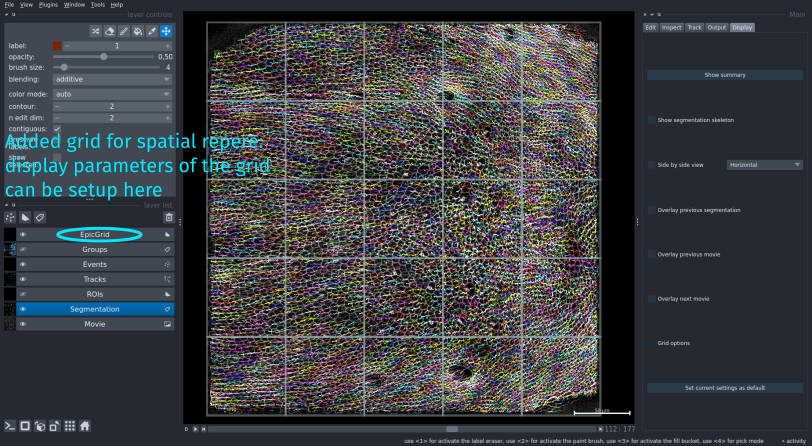This screenshot has height=446, width=812.
Task: Open the napari console icon
Action: click(x=10, y=425)
